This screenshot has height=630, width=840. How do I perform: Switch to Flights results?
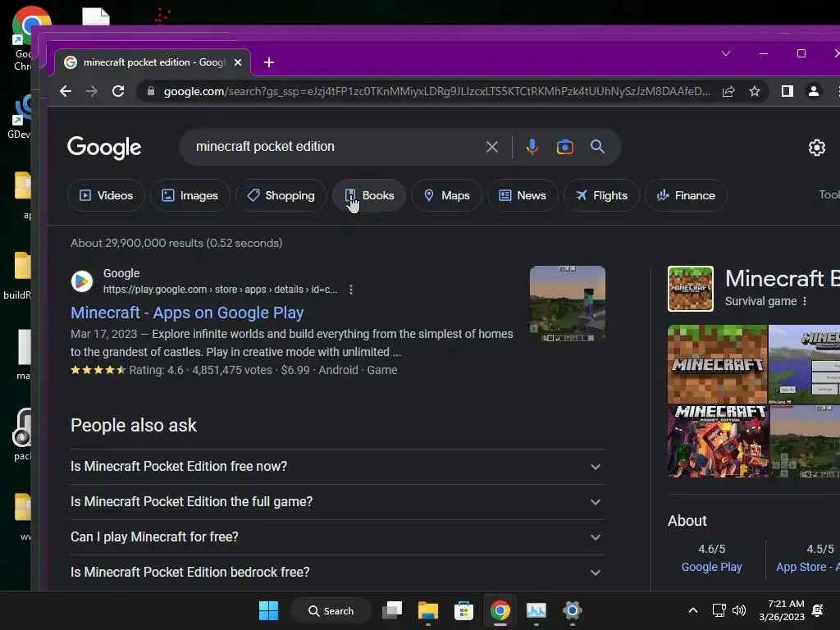click(601, 195)
